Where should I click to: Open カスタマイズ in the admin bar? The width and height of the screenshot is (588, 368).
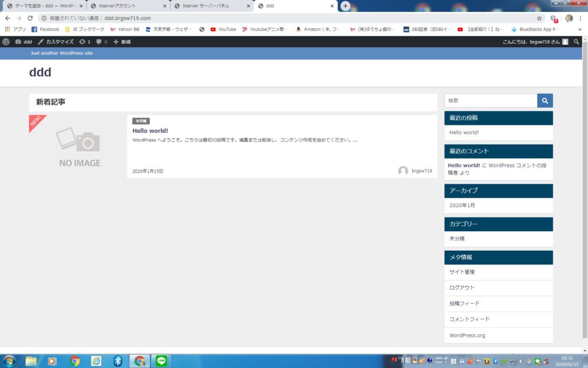(x=56, y=42)
